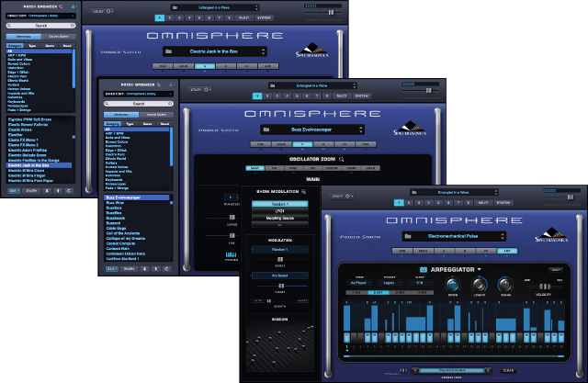Select the 2 OCT arpeggiator range option
Viewport: 588px width, 383px height.
[x=379, y=292]
